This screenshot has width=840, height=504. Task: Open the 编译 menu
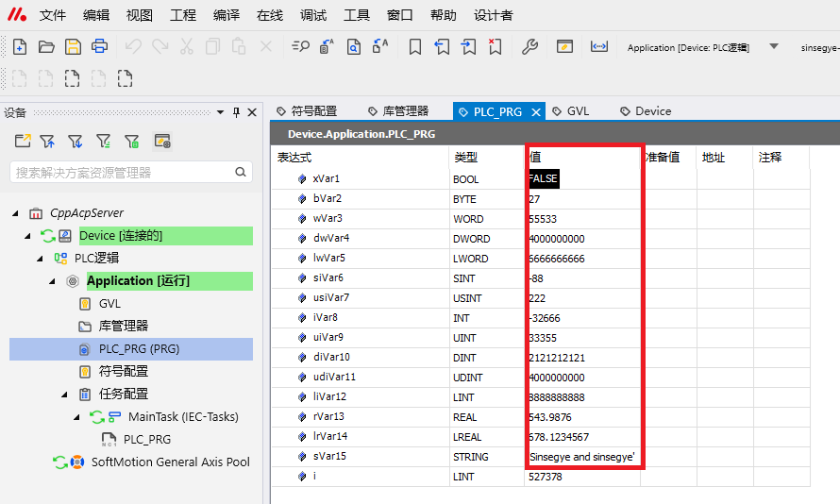(227, 15)
